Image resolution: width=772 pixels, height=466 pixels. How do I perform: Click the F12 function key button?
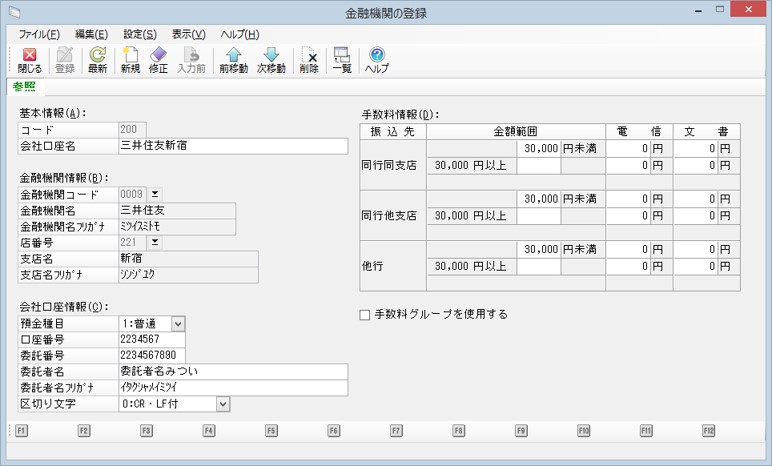click(x=709, y=431)
